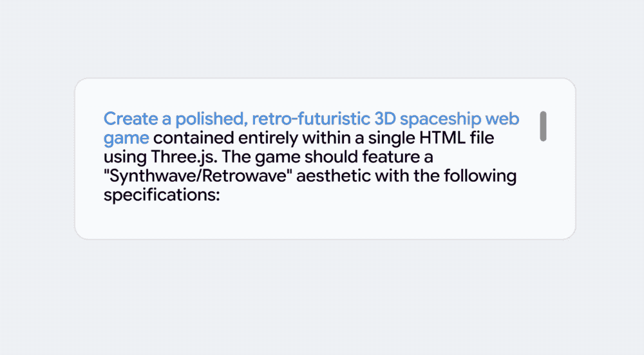Viewport: 644px width, 355px height.
Task: Click the gray scrollbar thumb in the card
Action: 543,126
